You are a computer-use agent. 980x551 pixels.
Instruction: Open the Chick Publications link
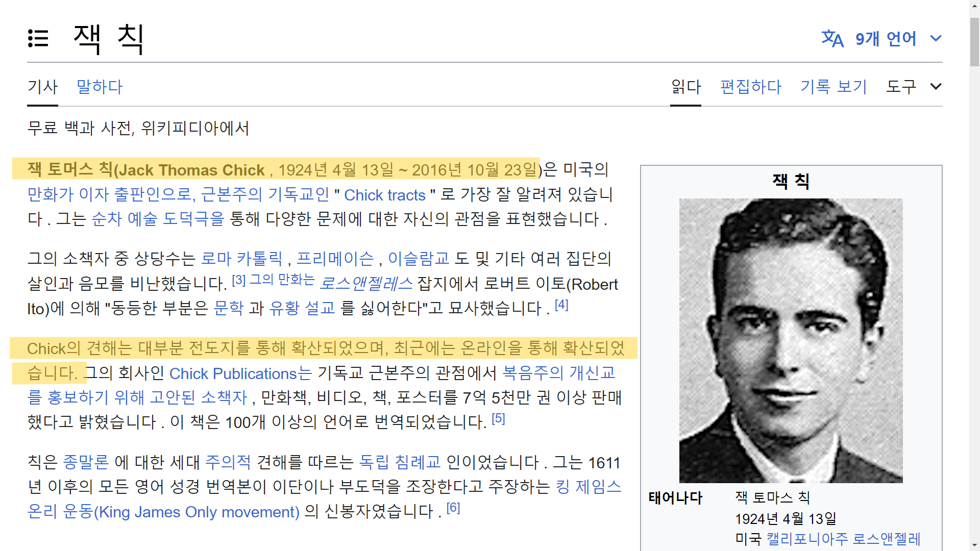240,373
